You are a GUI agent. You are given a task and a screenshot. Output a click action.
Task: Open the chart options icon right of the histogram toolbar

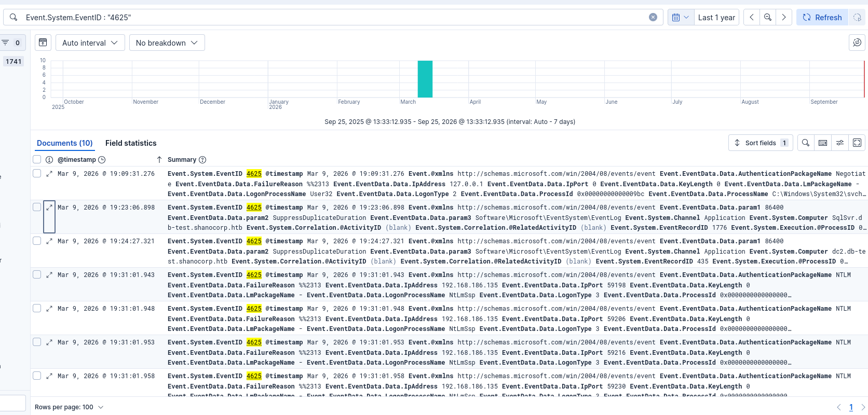pyautogui.click(x=857, y=43)
